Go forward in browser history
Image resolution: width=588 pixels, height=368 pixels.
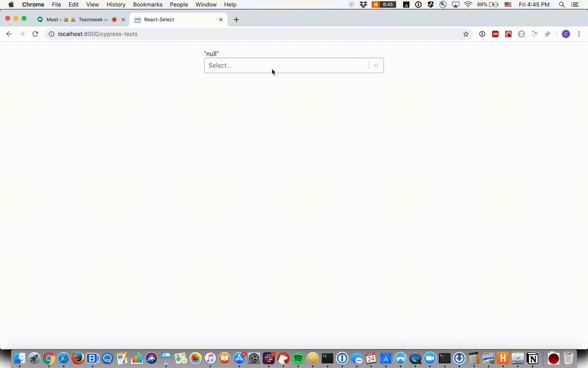pos(22,34)
